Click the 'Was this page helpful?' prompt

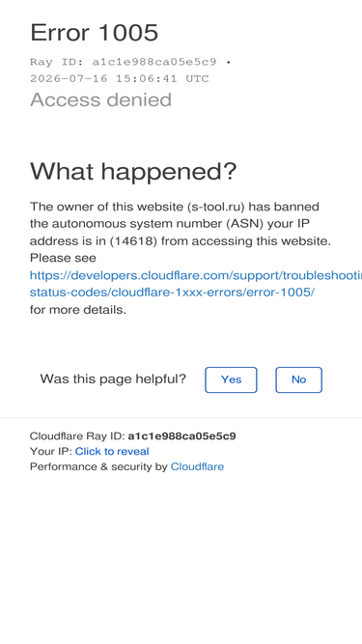point(113,378)
